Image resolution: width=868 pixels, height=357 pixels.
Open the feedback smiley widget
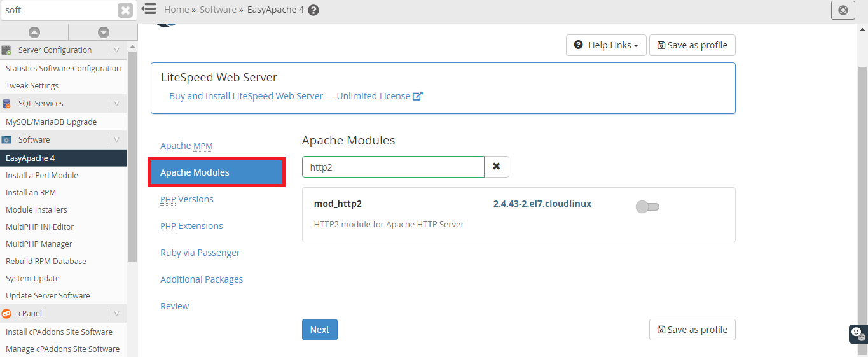tap(858, 333)
